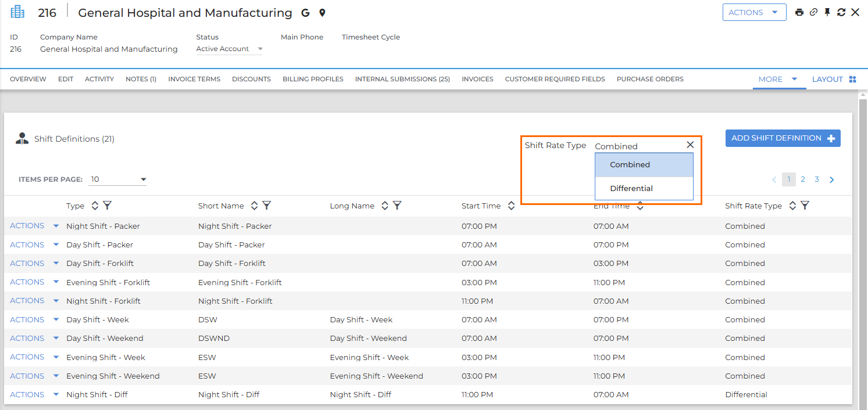Open Customer Required Fields tab
The image size is (868, 410).
tap(555, 79)
